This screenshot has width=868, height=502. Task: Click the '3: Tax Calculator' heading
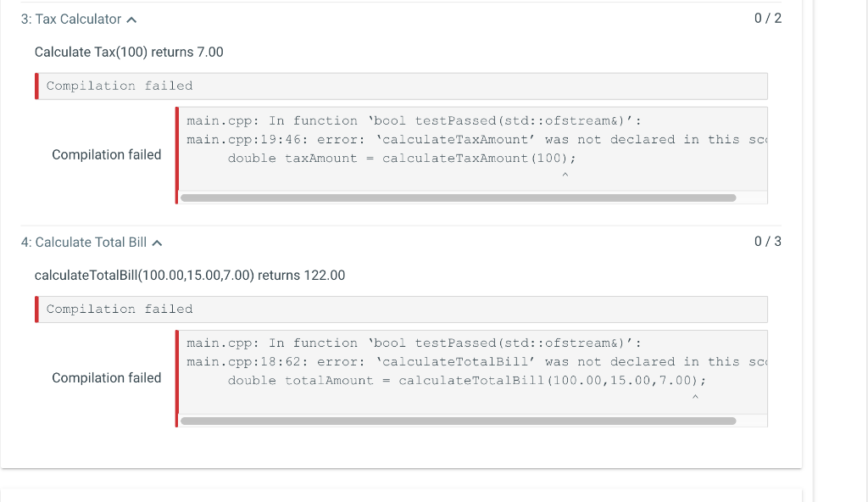71,20
